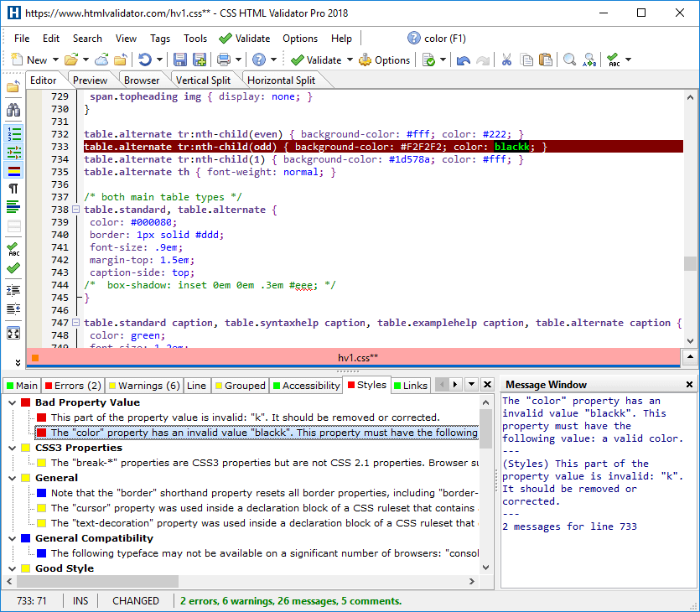Click the color (F1) help field
700x612 pixels.
coord(436,38)
